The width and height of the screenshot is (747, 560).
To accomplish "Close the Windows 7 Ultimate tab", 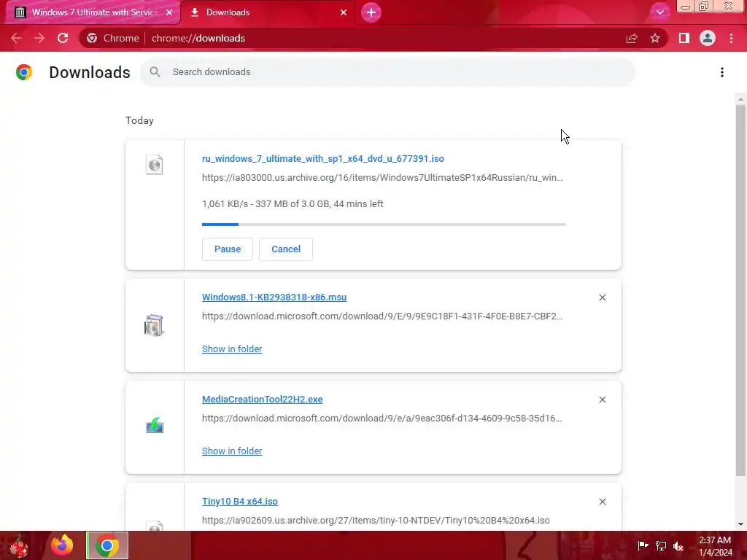I will [x=169, y=12].
